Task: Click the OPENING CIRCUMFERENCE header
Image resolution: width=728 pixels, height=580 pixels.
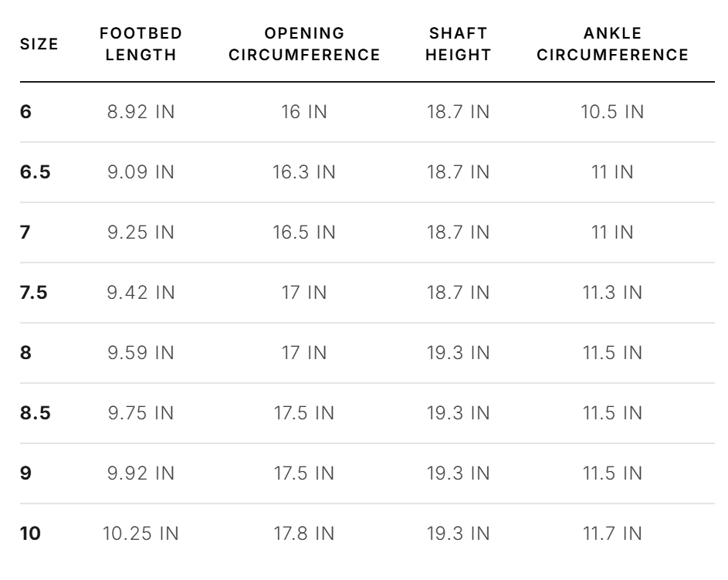Action: pos(304,44)
